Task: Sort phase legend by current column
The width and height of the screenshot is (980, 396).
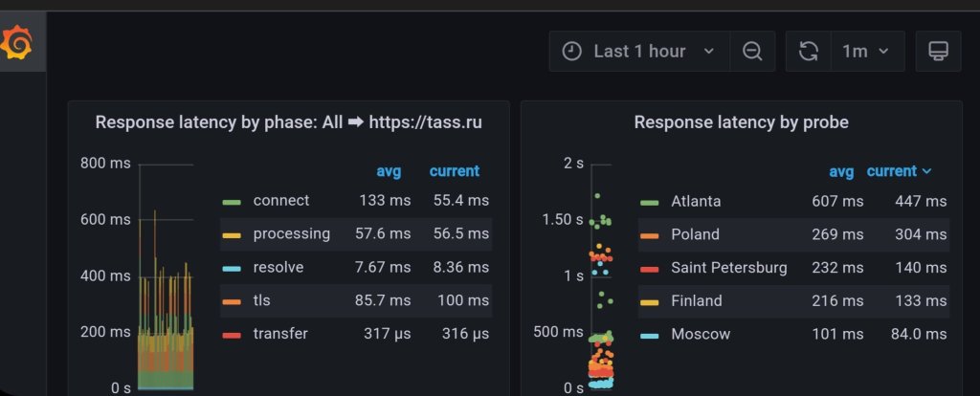Action: pyautogui.click(x=454, y=171)
